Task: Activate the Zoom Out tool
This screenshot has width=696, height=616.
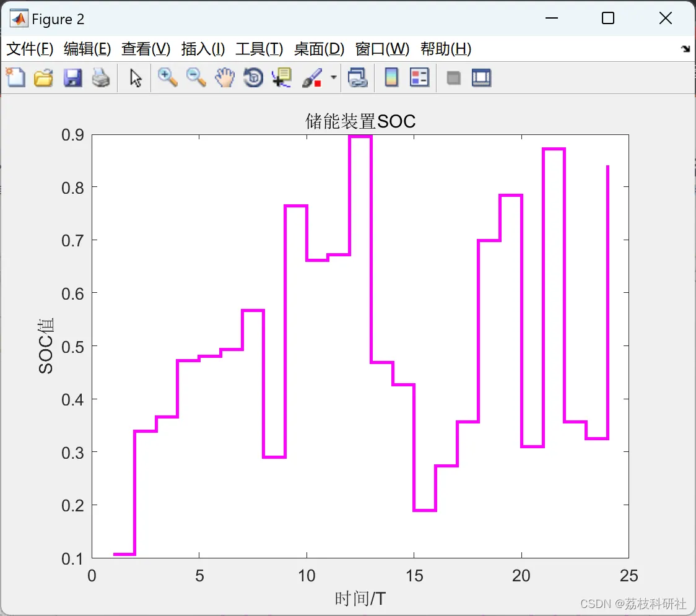Action: coord(196,77)
